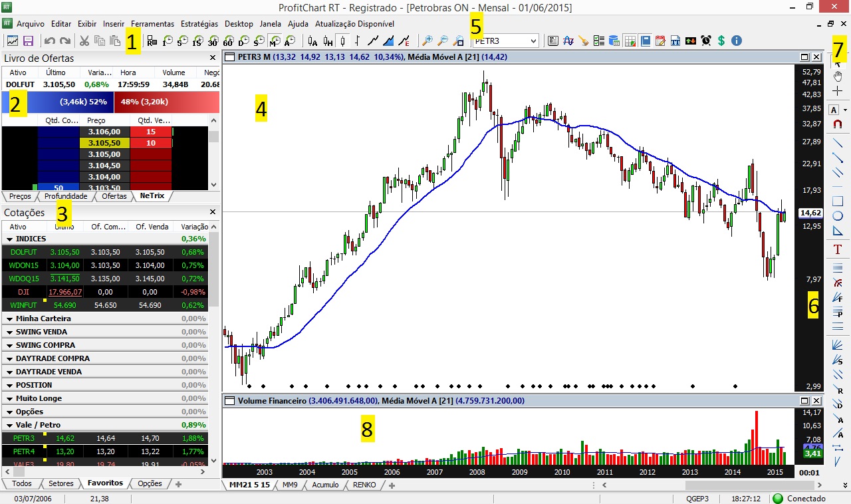Viewport: 851px width, 504px height.
Task: Click the blue info toolbar icon
Action: [x=736, y=41]
